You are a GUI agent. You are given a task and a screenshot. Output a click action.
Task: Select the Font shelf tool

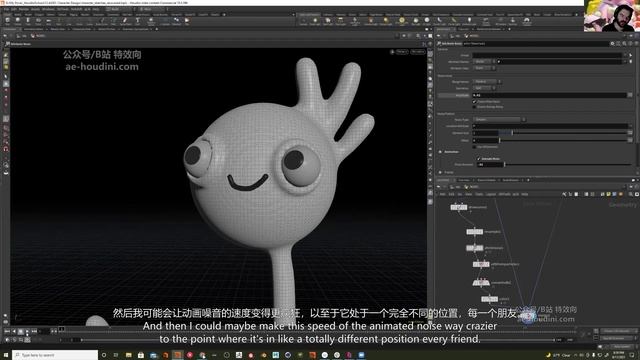138,21
